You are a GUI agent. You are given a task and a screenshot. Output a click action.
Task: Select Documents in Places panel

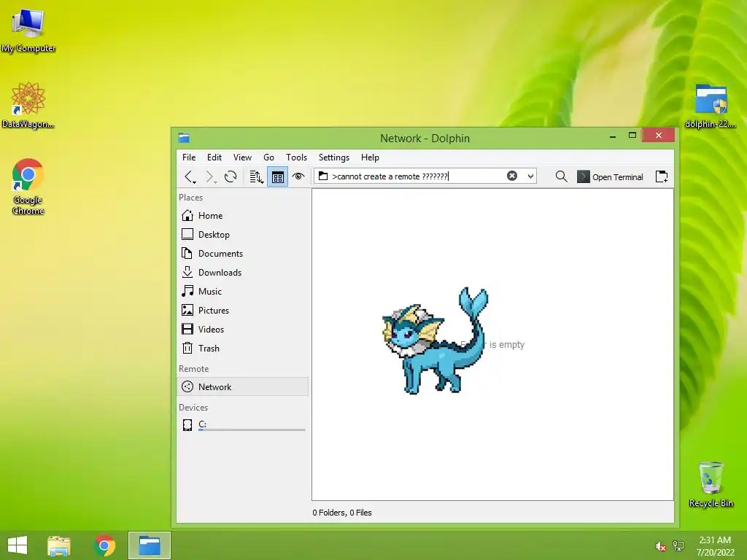click(x=243, y=254)
